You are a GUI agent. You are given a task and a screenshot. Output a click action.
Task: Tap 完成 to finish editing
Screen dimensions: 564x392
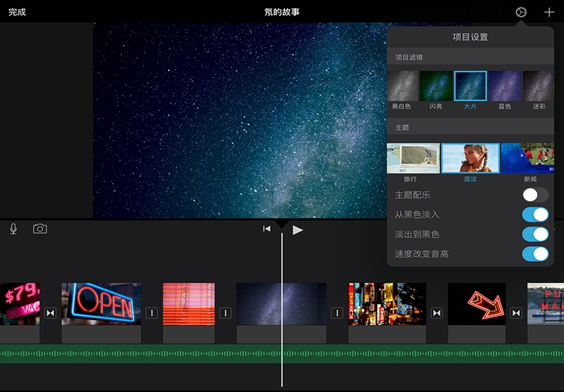[17, 12]
